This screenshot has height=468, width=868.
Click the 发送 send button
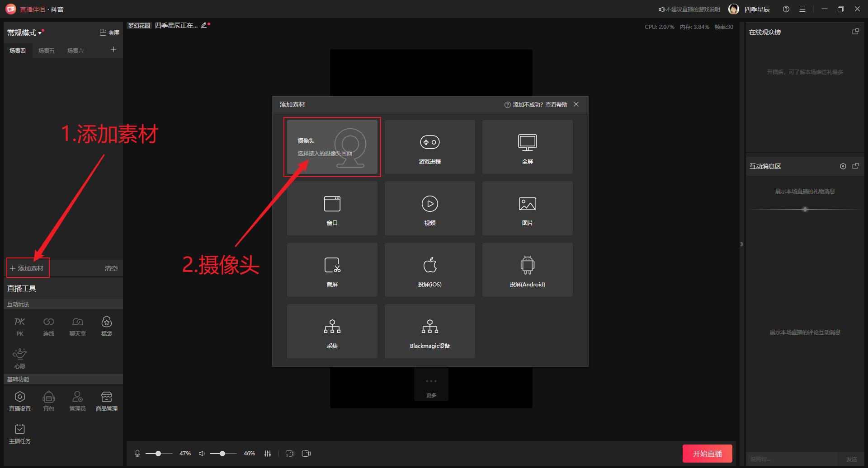pos(852,459)
